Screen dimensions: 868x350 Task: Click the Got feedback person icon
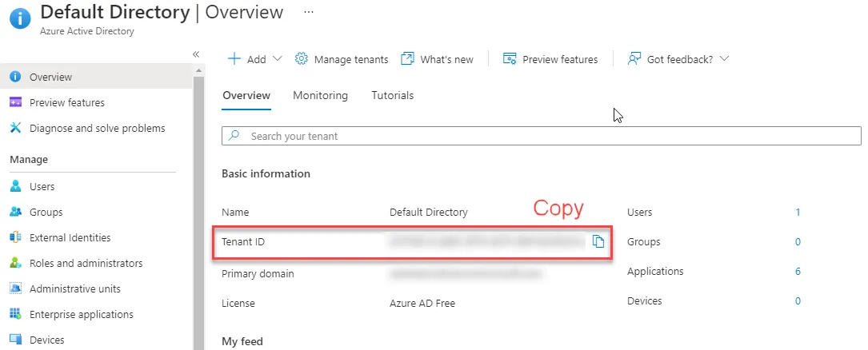pyautogui.click(x=634, y=58)
